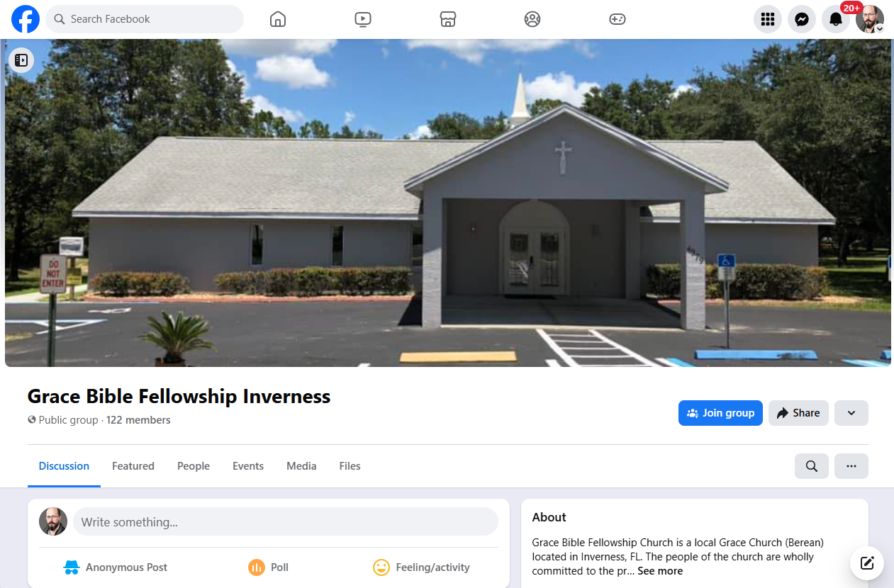This screenshot has width=894, height=588.
Task: Expand the account profile picture menu
Action: click(870, 19)
